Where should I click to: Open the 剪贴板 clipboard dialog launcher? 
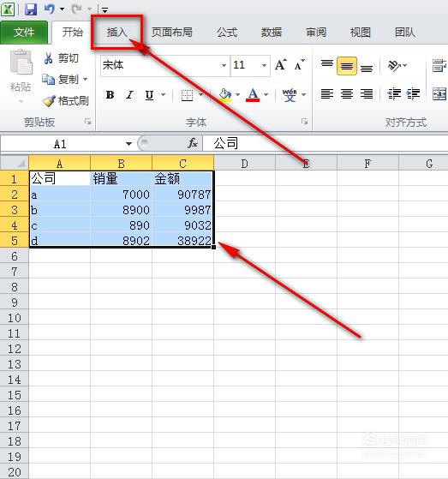[x=88, y=122]
